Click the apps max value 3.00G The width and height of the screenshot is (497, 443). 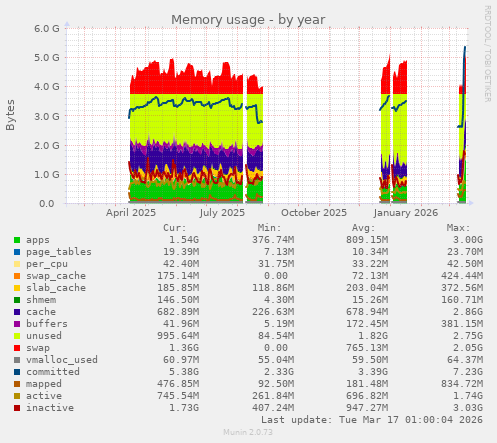468,240
